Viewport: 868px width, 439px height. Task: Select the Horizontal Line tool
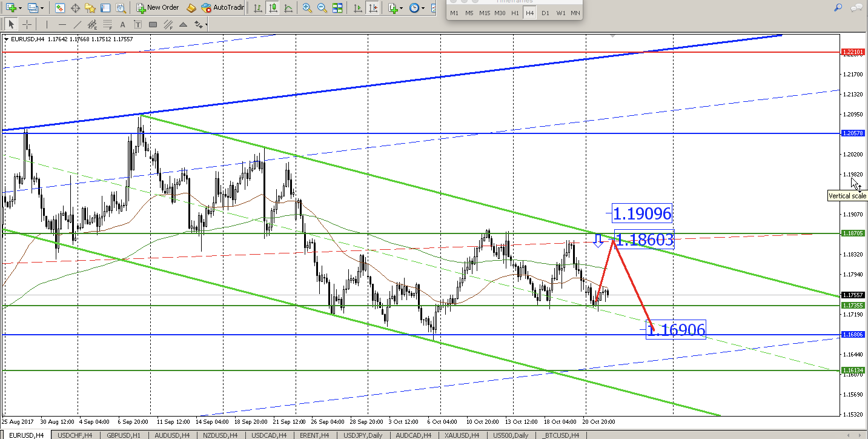[x=62, y=24]
